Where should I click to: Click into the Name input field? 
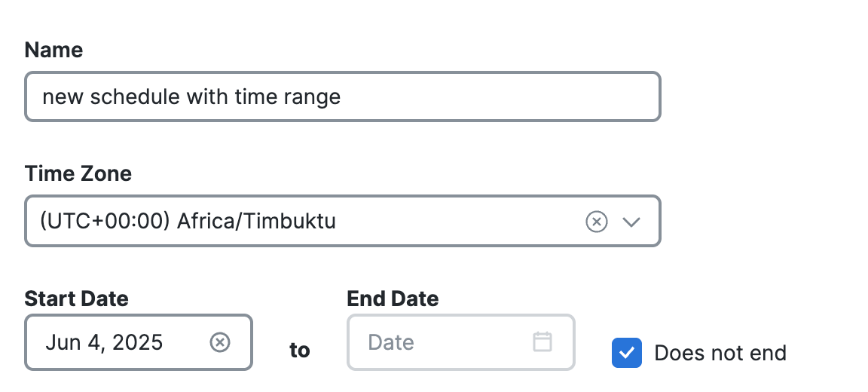click(x=343, y=96)
